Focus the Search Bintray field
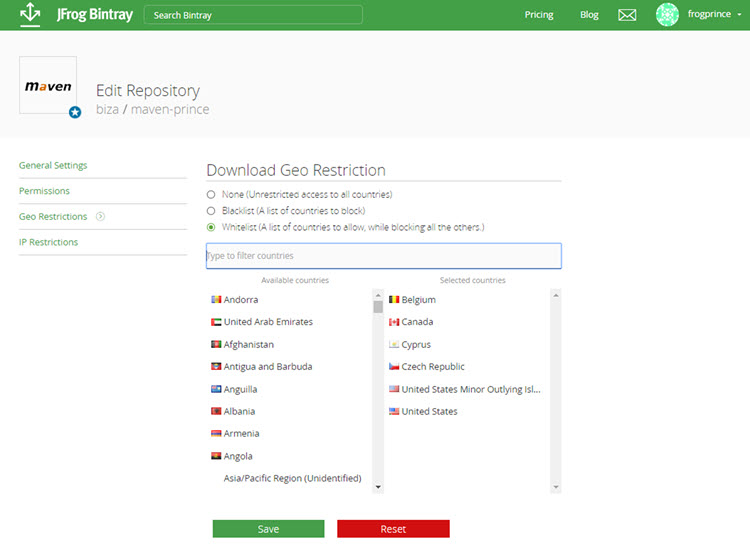The width and height of the screenshot is (750, 554). point(253,15)
